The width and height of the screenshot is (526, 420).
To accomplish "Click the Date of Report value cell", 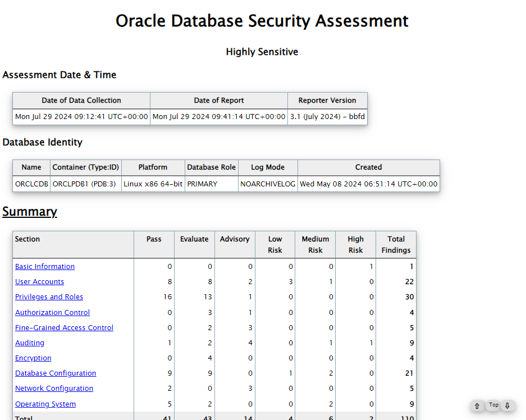I will point(219,117).
